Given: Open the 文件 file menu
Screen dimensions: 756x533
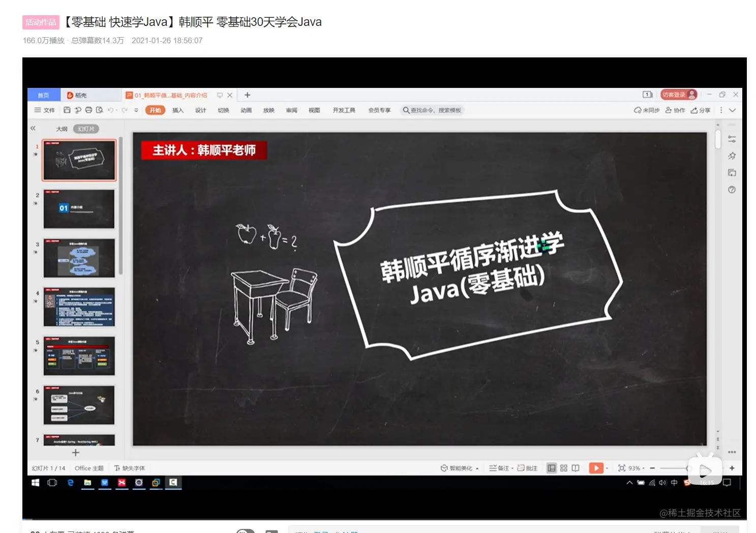Looking at the screenshot, I should point(45,110).
